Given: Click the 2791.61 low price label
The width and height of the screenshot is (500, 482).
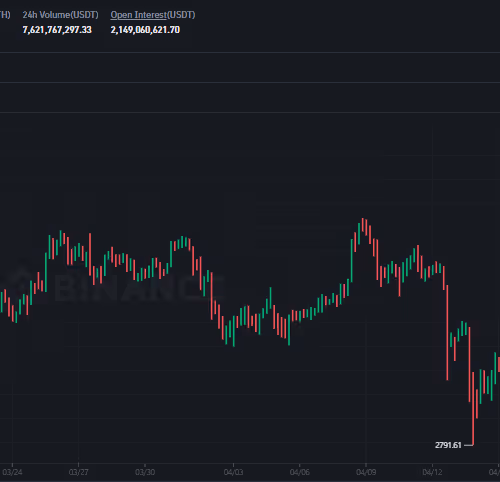Looking at the screenshot, I should coord(448,445).
